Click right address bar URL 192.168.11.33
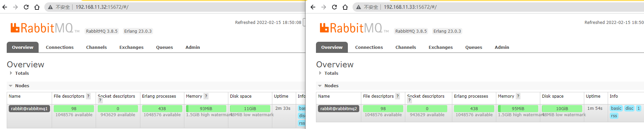The image size is (644, 129). 410,7
